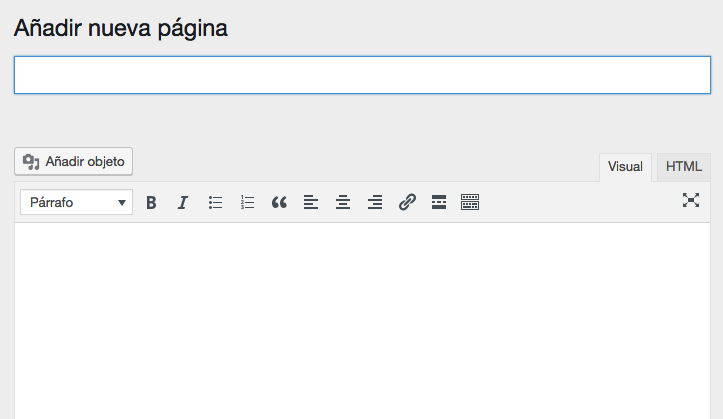Image resolution: width=723 pixels, height=419 pixels.
Task: Align text to the right
Action: click(375, 202)
